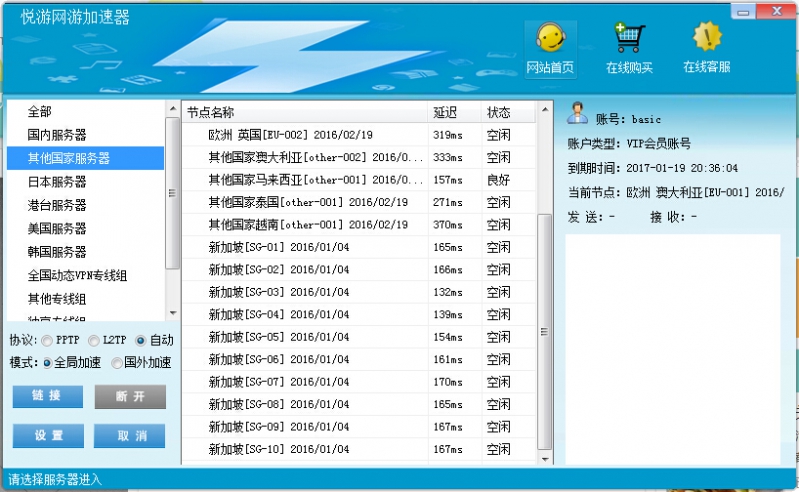The image size is (799, 492).
Task: Select 其他国家服务器 category
Action: [86, 158]
